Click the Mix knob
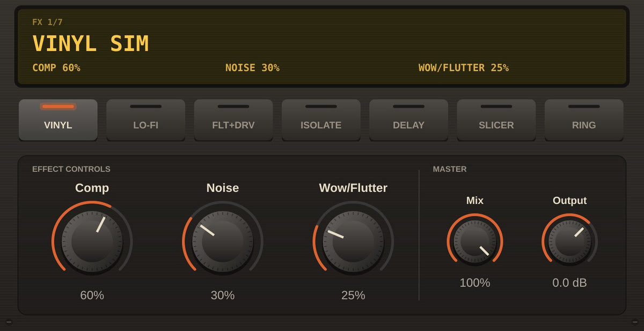This screenshot has width=644, height=331. click(x=475, y=241)
